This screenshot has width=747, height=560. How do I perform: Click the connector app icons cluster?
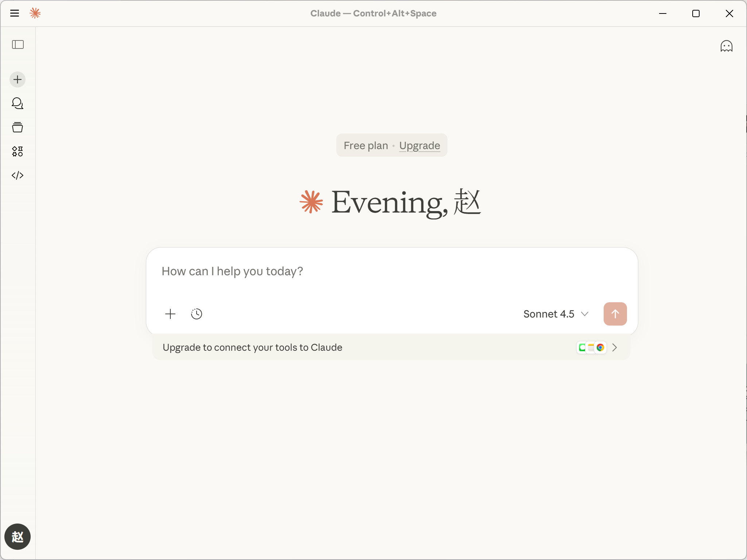[591, 347]
